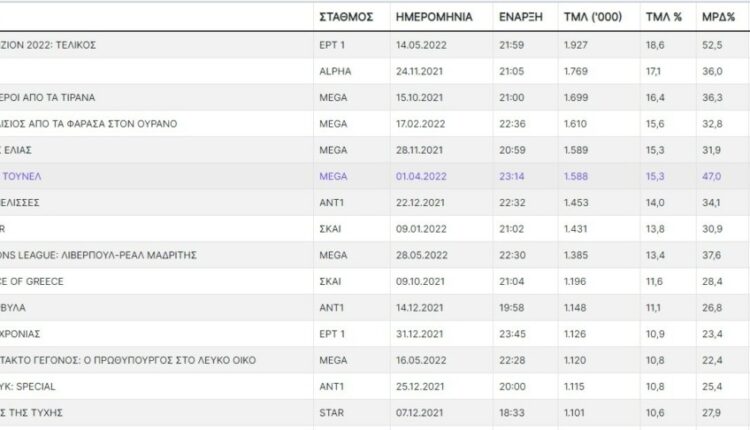Viewport: 750px width, 430px height.
Task: Select the ΑΝΤ1 cell dated 25.12.2021
Action: 331,387
